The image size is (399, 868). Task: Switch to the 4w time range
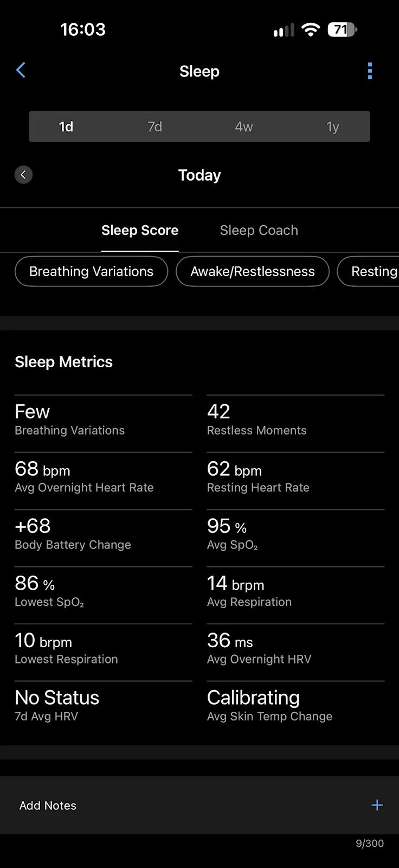244,126
